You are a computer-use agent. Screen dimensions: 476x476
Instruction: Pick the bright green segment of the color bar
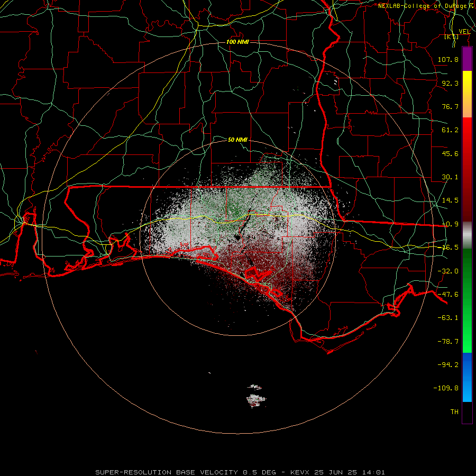click(x=467, y=300)
